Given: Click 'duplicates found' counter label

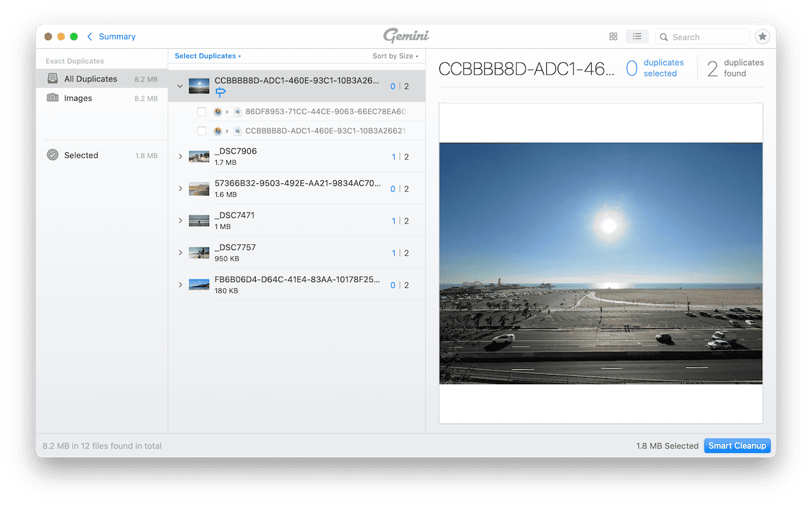Looking at the screenshot, I should click(743, 68).
